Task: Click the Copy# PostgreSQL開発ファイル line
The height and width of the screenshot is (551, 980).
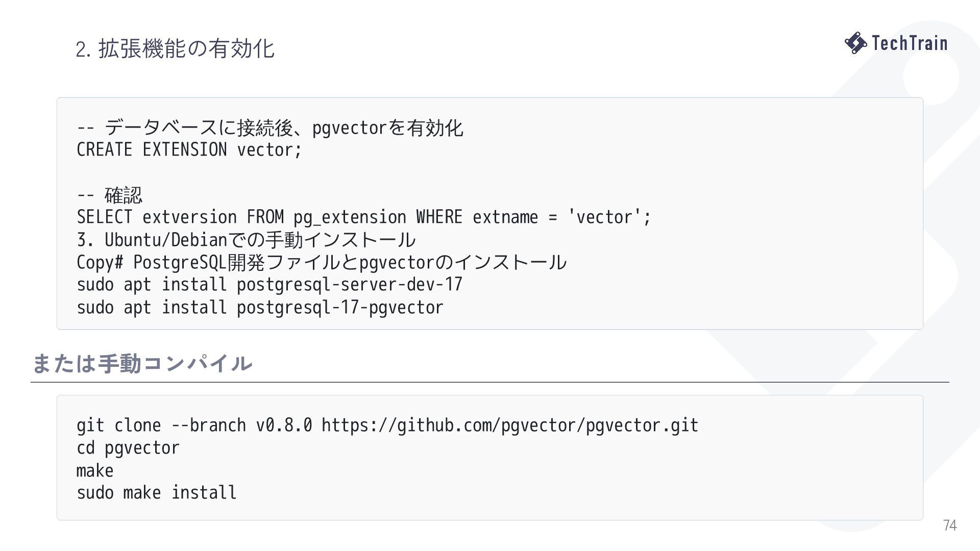Action: (x=322, y=262)
